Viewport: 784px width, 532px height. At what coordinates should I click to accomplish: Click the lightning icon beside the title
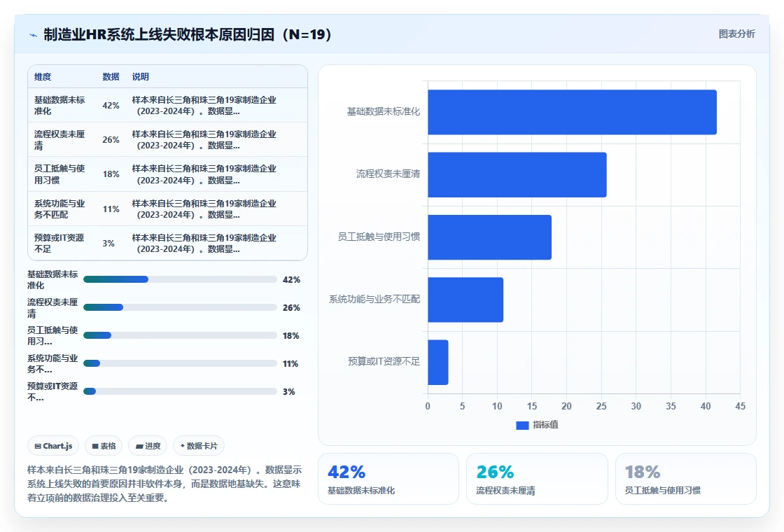(34, 35)
